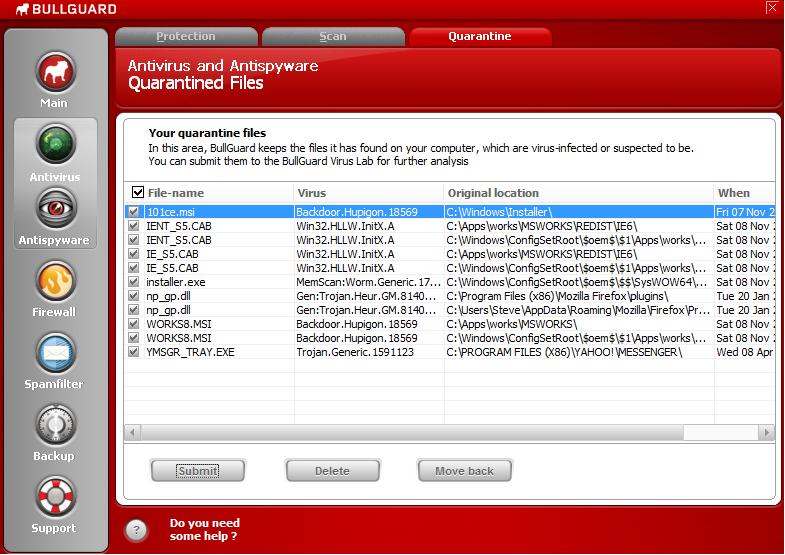Screen dimensions: 785x555
Task: Click the Fri 07 Nov date cell
Action: tap(745, 212)
